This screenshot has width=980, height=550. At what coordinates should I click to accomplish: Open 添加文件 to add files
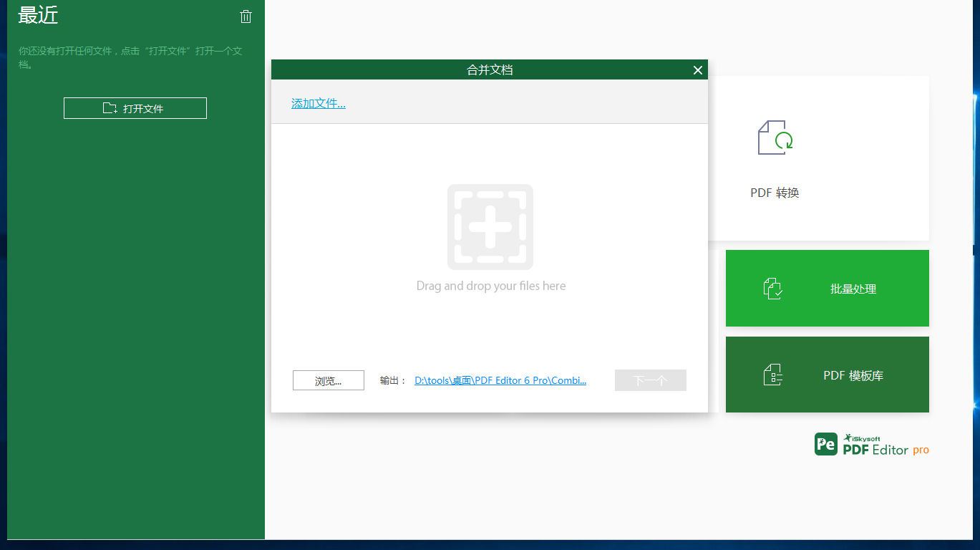tap(318, 103)
